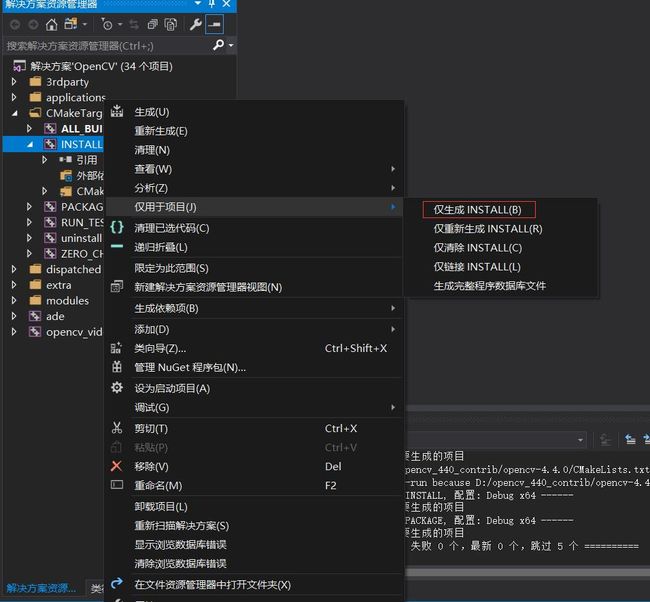This screenshot has width=650, height=602.
Task: Click the Solution Explorer search box
Action: pyautogui.click(x=105, y=45)
